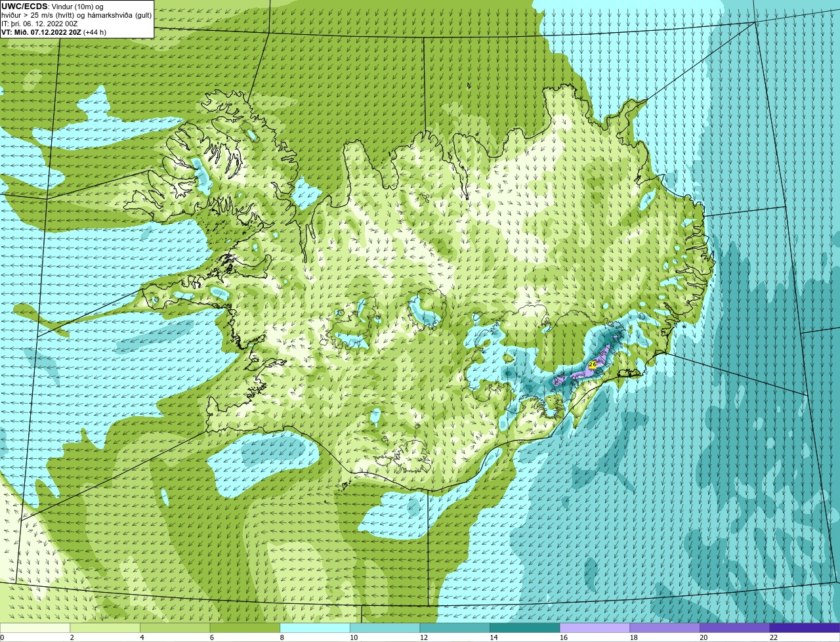This screenshot has width=840, height=642.
Task: Click the 10–12 m/s legend color band
Action: click(385, 628)
